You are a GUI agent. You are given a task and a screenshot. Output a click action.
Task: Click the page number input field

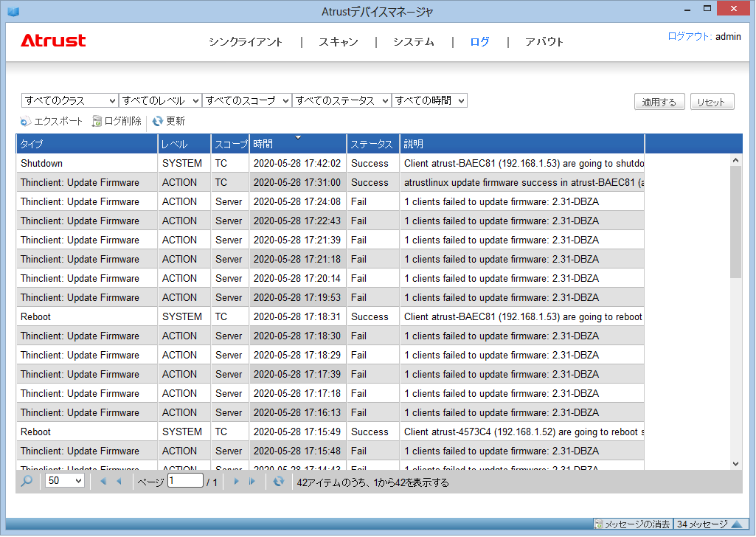point(185,481)
